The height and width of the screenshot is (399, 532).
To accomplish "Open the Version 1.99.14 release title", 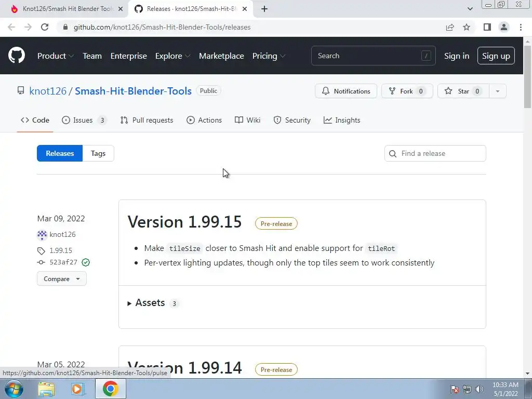I will [x=184, y=368].
